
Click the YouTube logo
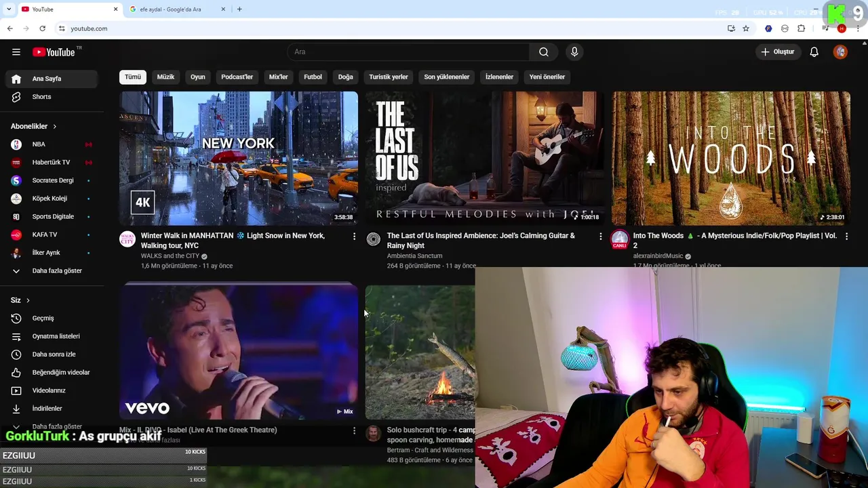pos(54,52)
